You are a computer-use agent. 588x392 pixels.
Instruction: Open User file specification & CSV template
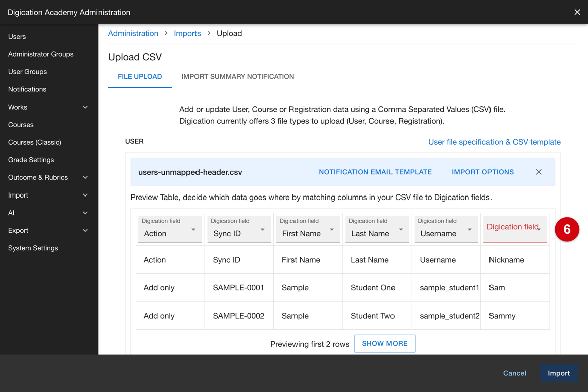click(494, 142)
